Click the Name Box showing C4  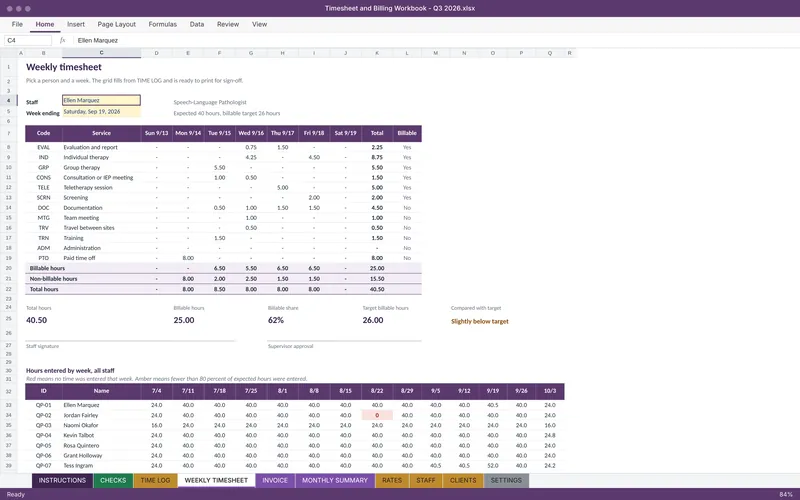pos(28,40)
